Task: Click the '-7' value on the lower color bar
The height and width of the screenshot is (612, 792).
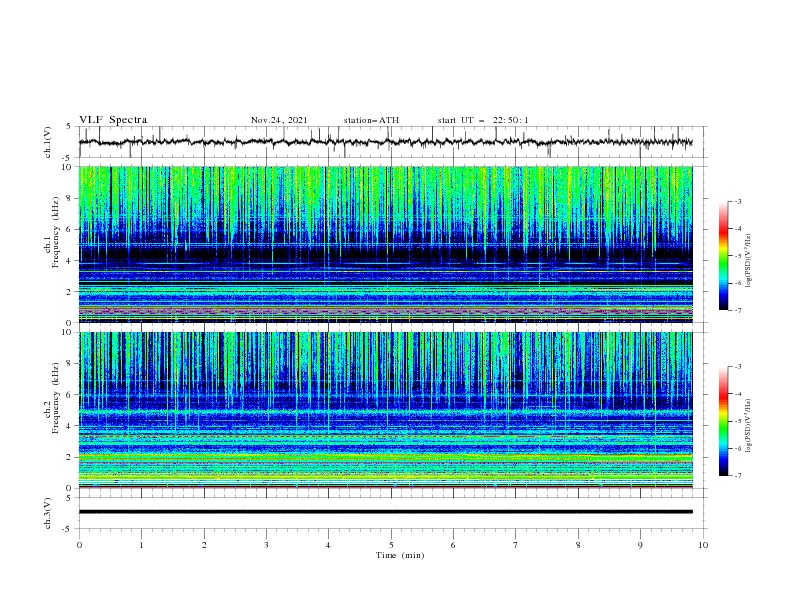Action: 737,476
